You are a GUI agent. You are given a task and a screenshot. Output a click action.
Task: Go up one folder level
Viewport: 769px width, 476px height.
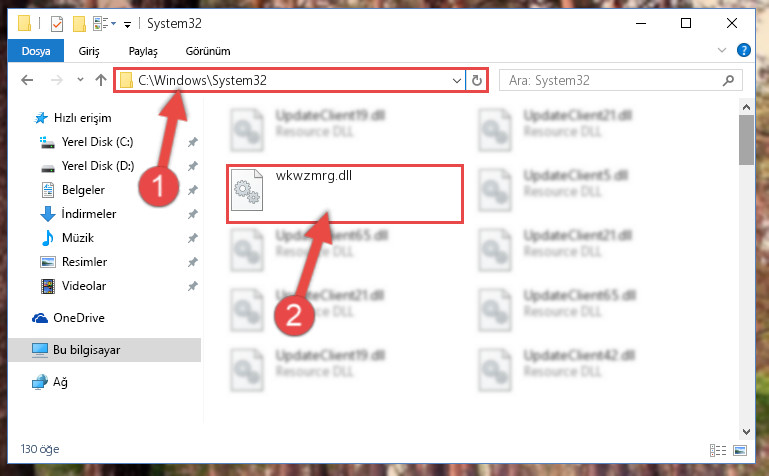(x=101, y=80)
